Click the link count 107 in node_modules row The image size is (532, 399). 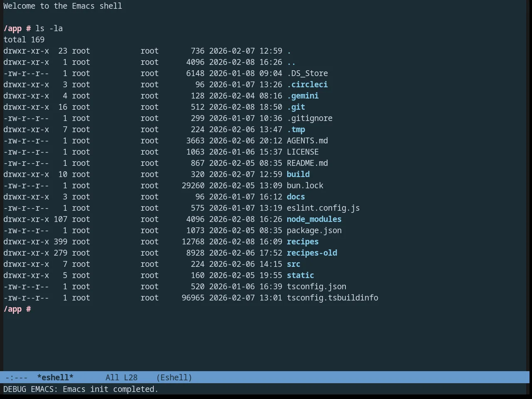(x=60, y=219)
